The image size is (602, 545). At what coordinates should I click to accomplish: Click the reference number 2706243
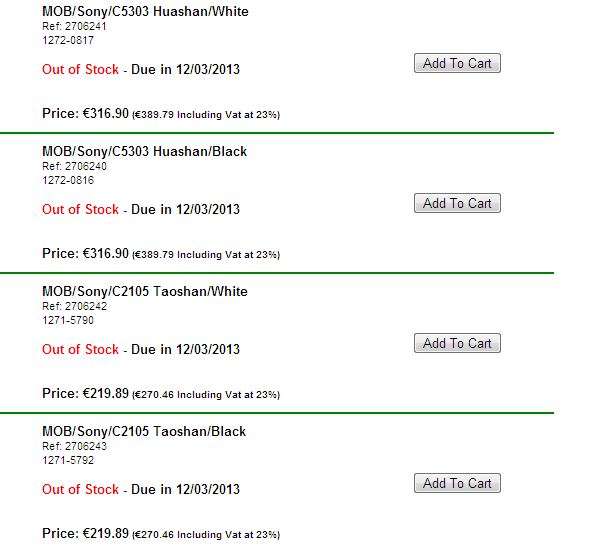point(86,447)
